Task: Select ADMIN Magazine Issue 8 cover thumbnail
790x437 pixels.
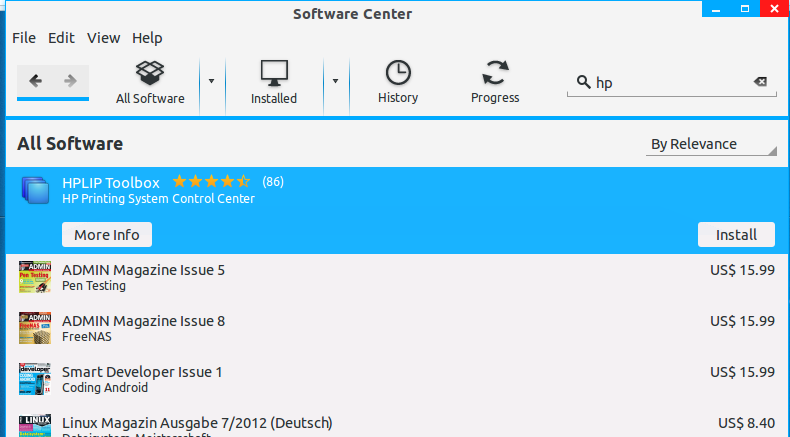Action: pos(35,328)
